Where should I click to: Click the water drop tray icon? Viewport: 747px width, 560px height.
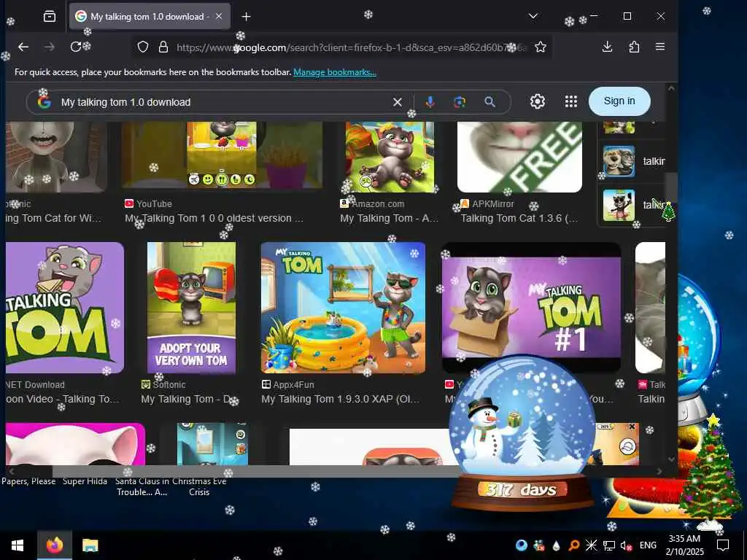[x=556, y=545]
